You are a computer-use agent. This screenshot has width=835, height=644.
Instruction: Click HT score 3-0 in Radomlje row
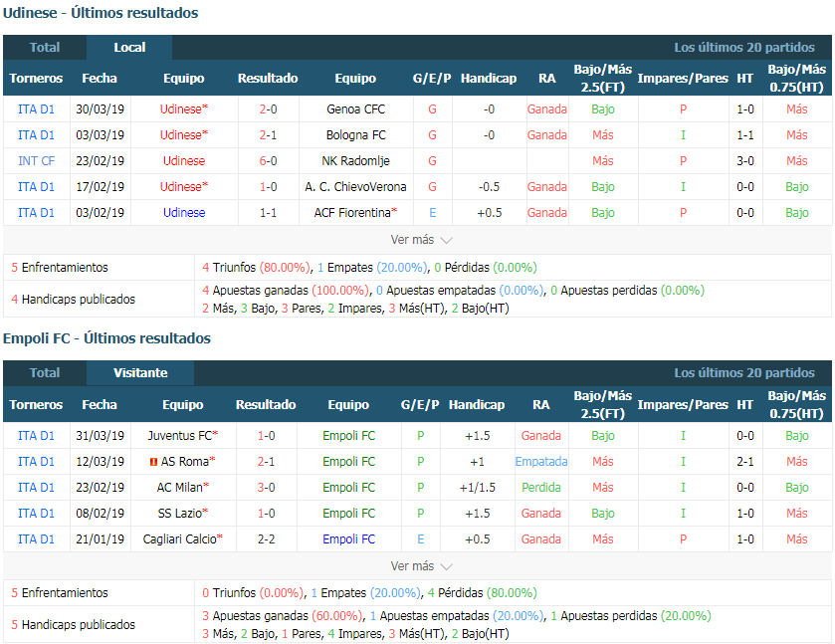[745, 161]
